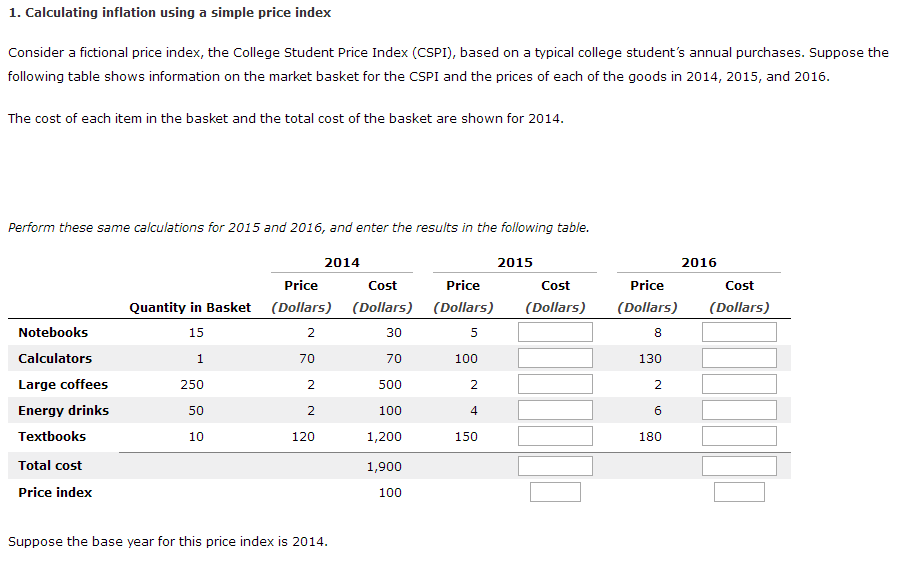Select 2016 cost input for Calculators
Image resolution: width=902 pixels, height=580 pixels.
(739, 358)
